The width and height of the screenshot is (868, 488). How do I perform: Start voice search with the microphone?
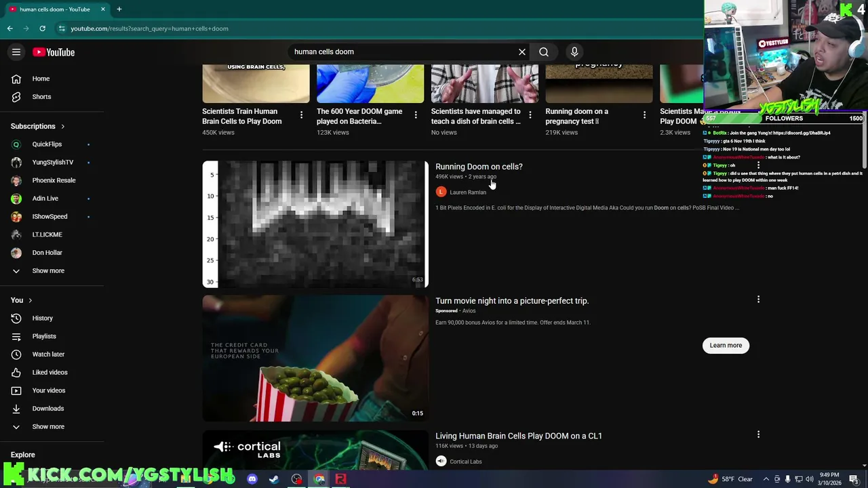574,52
